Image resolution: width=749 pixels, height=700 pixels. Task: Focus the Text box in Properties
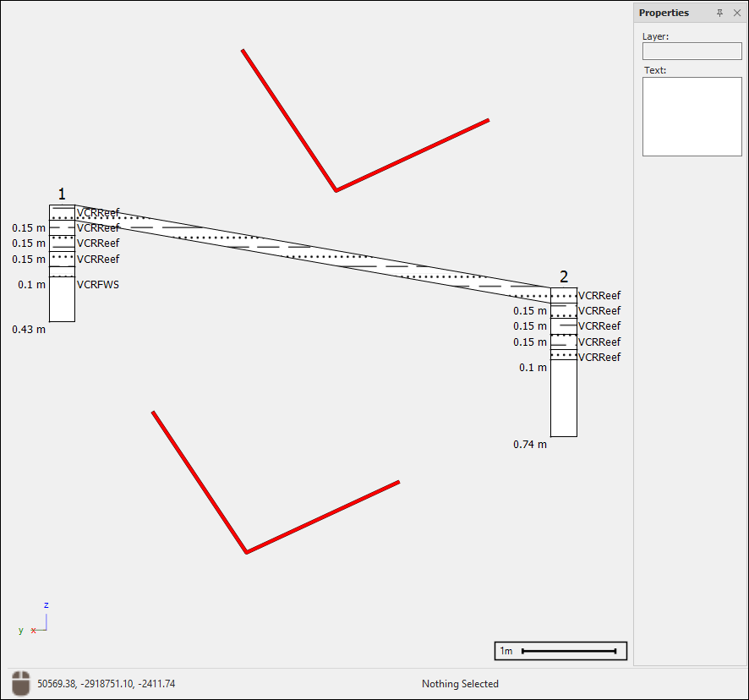click(692, 117)
